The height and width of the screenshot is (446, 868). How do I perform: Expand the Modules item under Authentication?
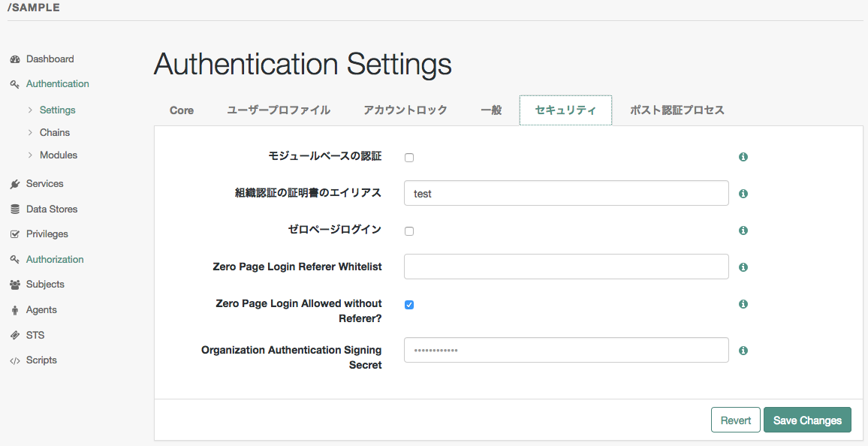pyautogui.click(x=58, y=155)
